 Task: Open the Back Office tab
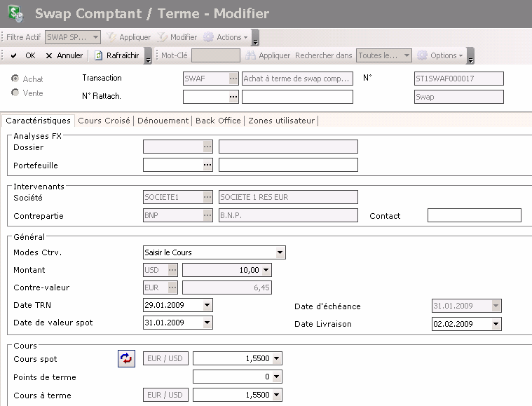tap(218, 121)
